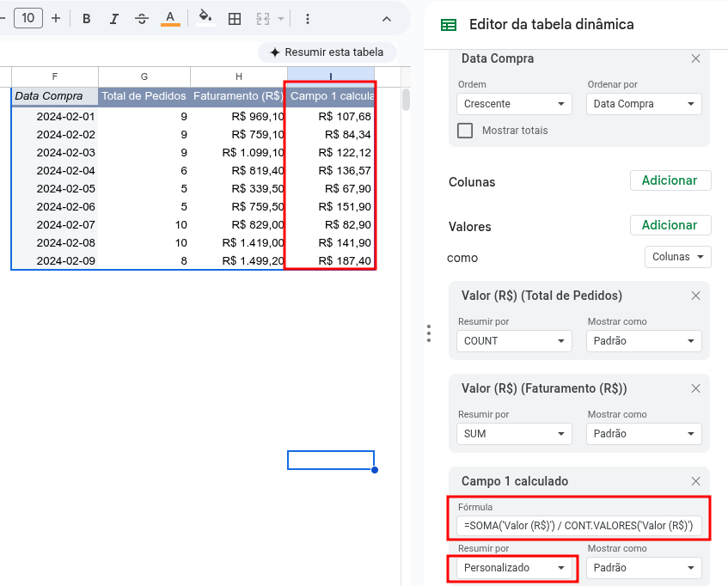Click the Resumir esta tabela suggestion
Viewport: 728px width, 586px height.
click(x=327, y=52)
